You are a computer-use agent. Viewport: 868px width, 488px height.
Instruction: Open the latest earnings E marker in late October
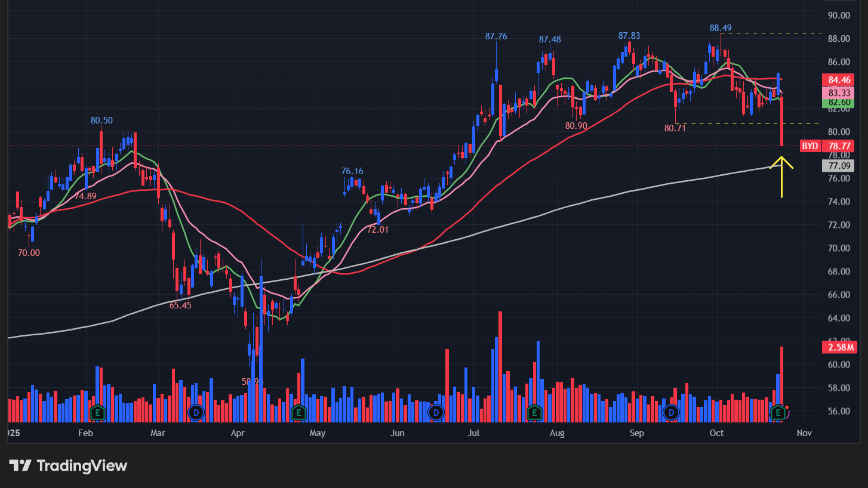(x=778, y=412)
